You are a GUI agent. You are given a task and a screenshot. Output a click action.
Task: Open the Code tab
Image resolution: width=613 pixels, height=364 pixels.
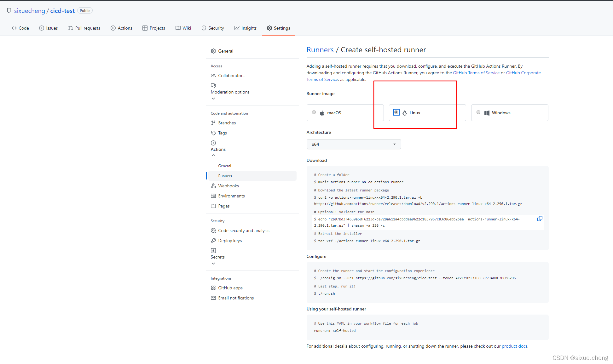click(20, 28)
